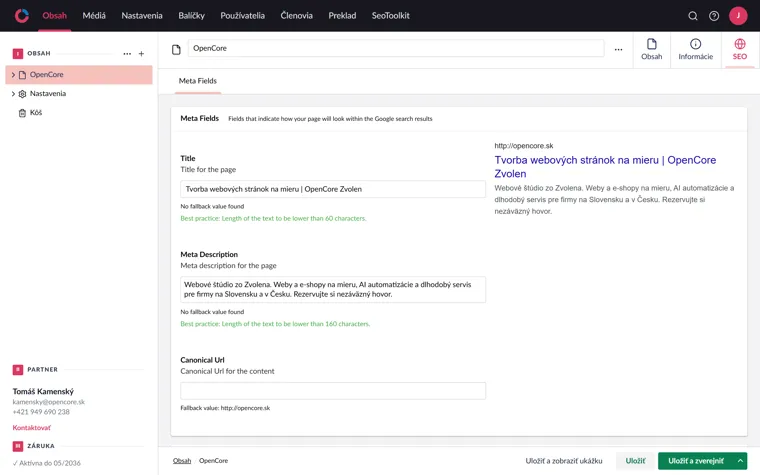This screenshot has height=475, width=760.
Task: Expand the Nastavenia tree node
Action: (13, 94)
